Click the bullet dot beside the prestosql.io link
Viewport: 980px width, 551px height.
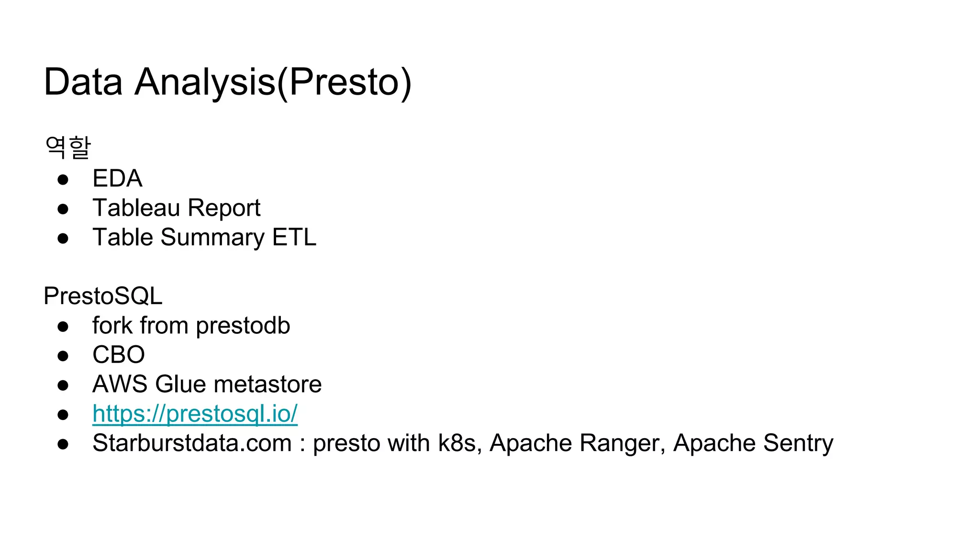coord(63,415)
